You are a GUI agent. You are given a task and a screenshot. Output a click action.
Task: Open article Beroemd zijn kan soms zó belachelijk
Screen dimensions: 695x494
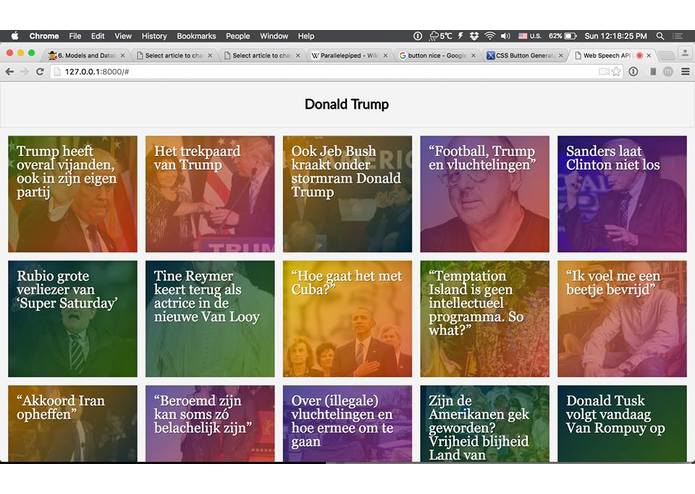pyautogui.click(x=210, y=424)
